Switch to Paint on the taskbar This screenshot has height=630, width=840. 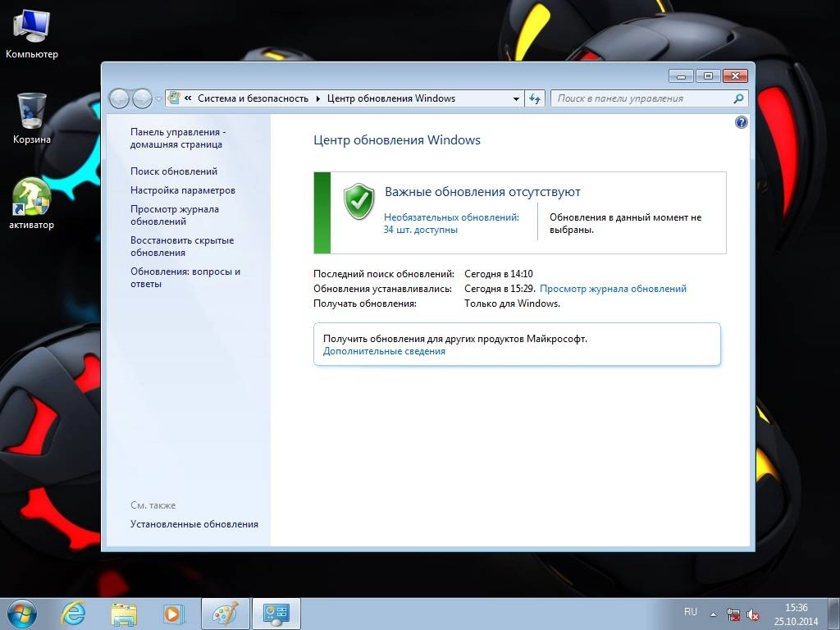(225, 614)
